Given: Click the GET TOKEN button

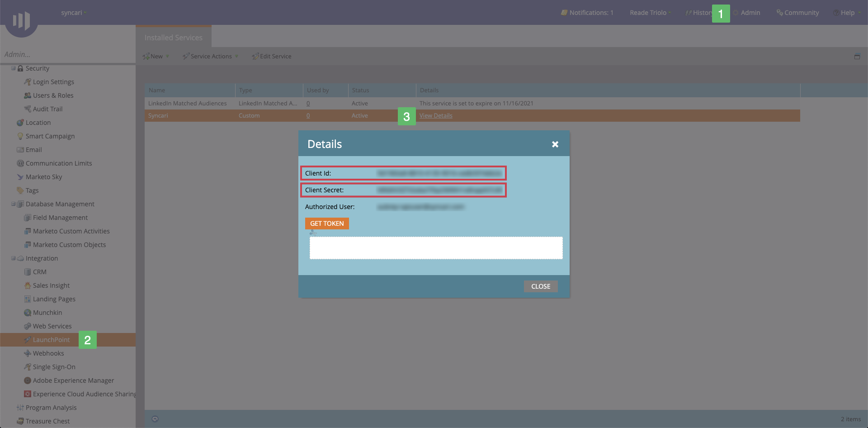Looking at the screenshot, I should (x=327, y=223).
